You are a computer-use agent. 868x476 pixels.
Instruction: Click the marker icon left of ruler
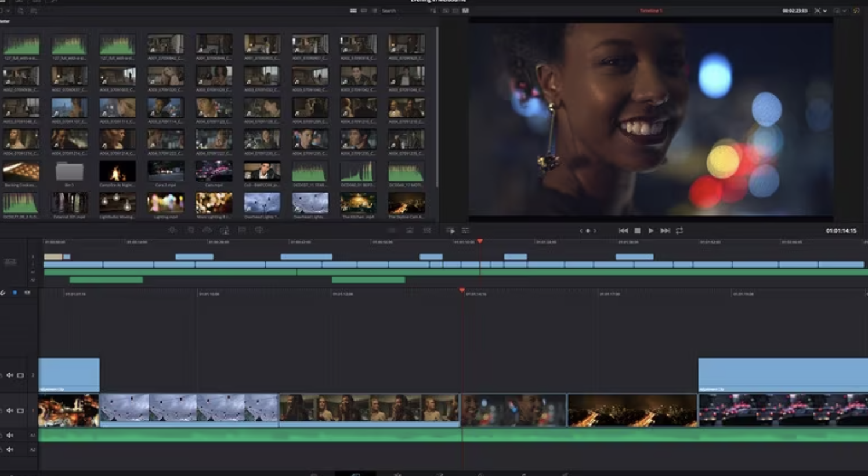(x=27, y=293)
